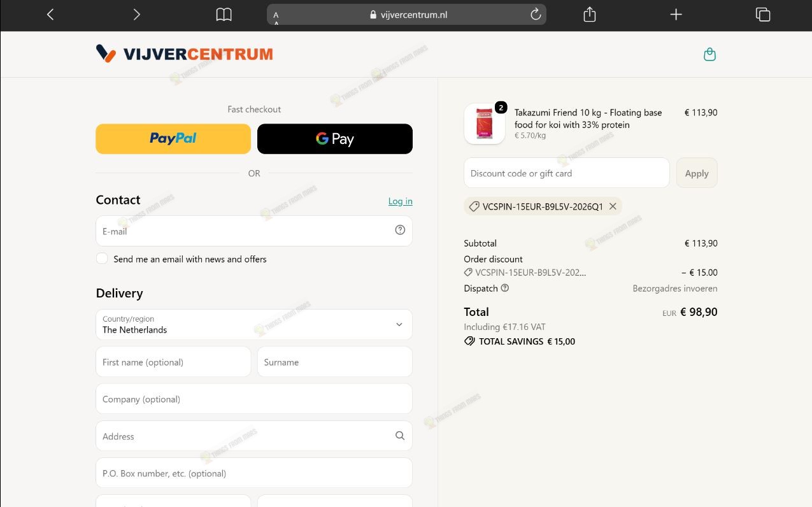Viewport: 812px width, 507px height.
Task: Click the total amount € 98,90
Action: click(x=699, y=312)
